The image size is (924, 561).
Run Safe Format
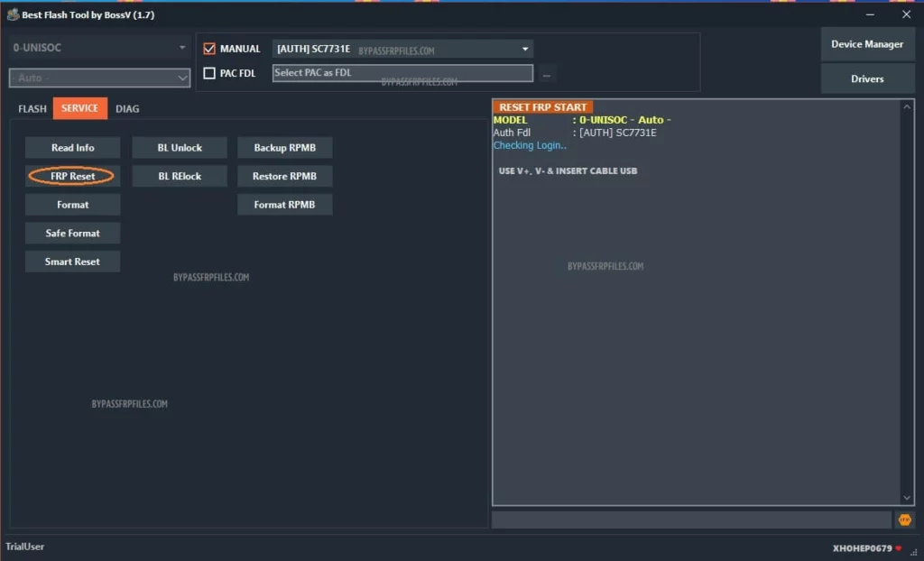pyautogui.click(x=72, y=234)
